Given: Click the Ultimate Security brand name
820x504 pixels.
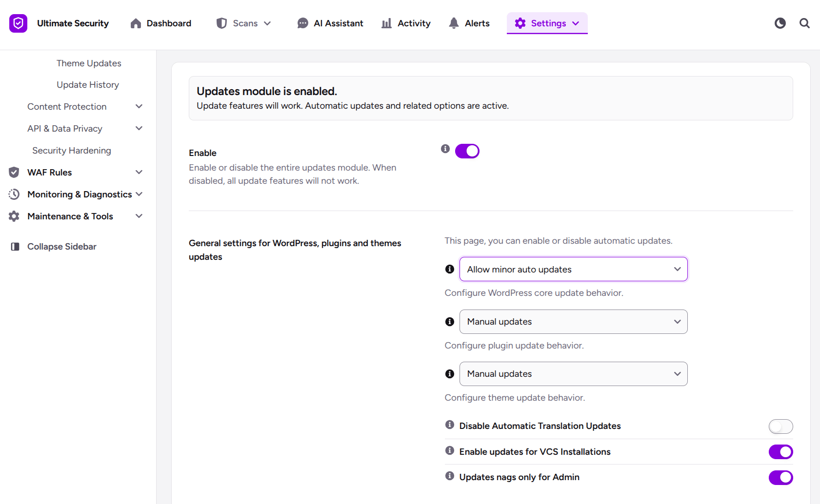Looking at the screenshot, I should point(73,23).
